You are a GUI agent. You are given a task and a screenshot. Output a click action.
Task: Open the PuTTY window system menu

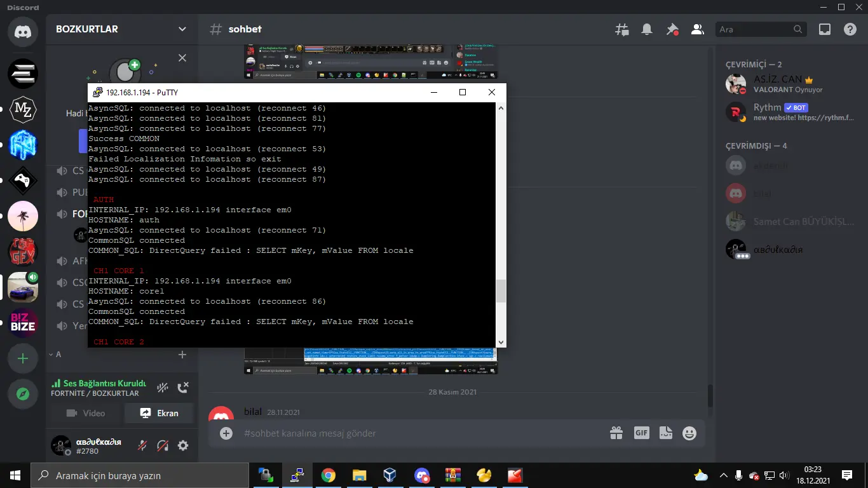[x=97, y=91]
